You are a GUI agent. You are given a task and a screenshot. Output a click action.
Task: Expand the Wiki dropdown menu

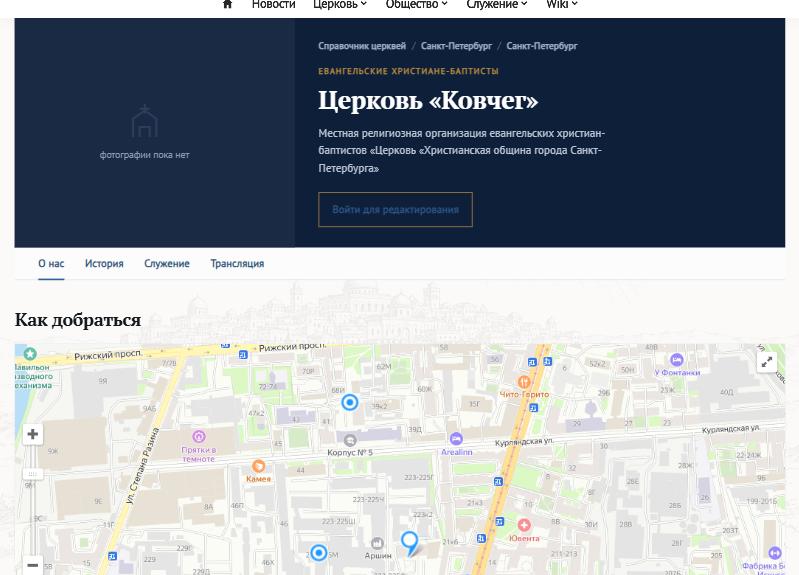pos(562,5)
